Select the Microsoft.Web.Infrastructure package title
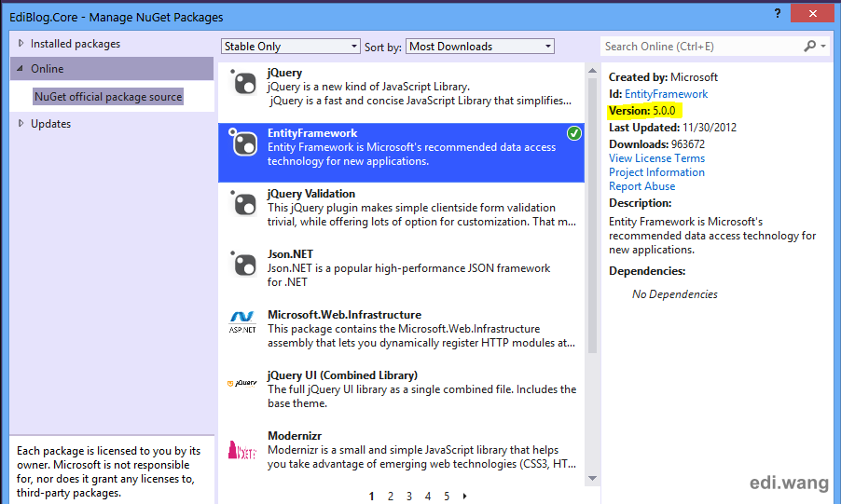Viewport: 841px width, 504px height. (344, 315)
